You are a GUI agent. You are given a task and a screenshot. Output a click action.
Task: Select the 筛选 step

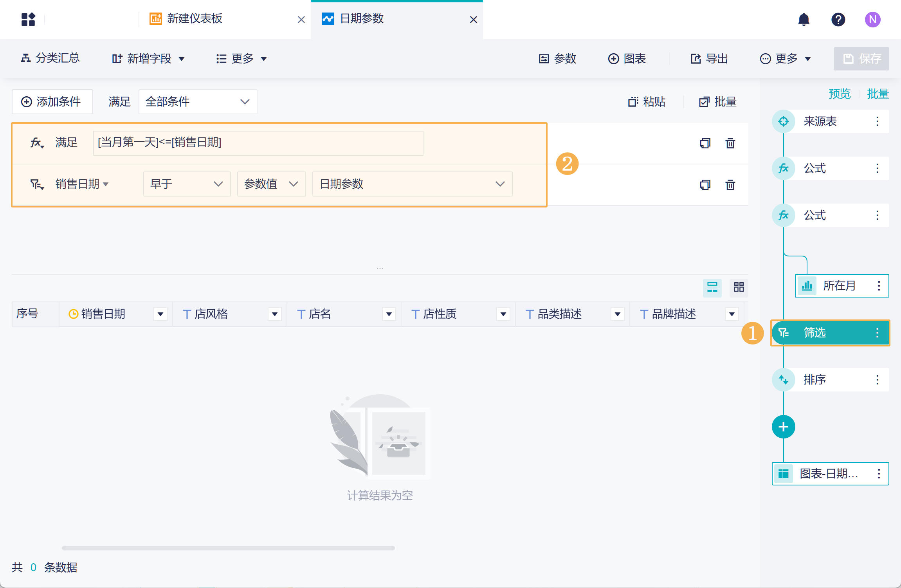(830, 333)
